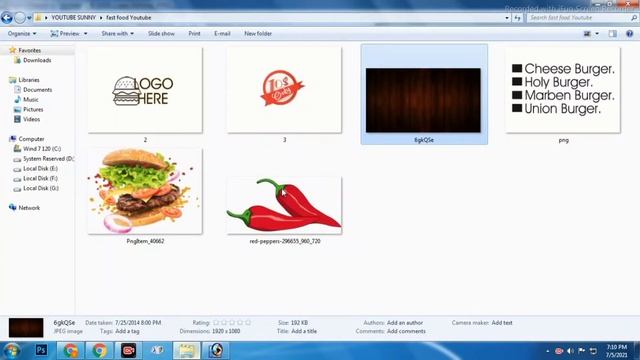Screen dimensions: 640x360
Task: Select Computer in the navigation pane
Action: tap(31, 139)
